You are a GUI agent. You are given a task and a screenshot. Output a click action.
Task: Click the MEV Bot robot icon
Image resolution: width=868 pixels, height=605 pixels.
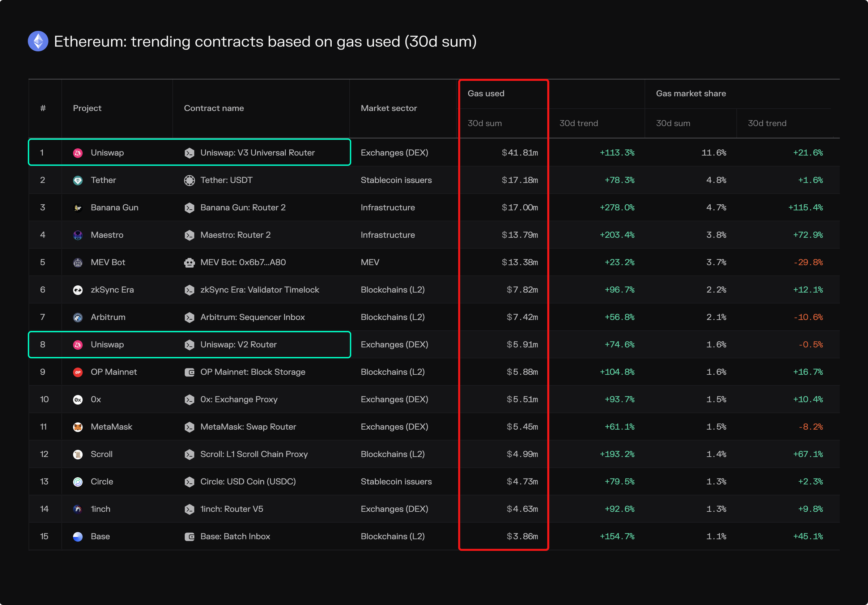(78, 262)
